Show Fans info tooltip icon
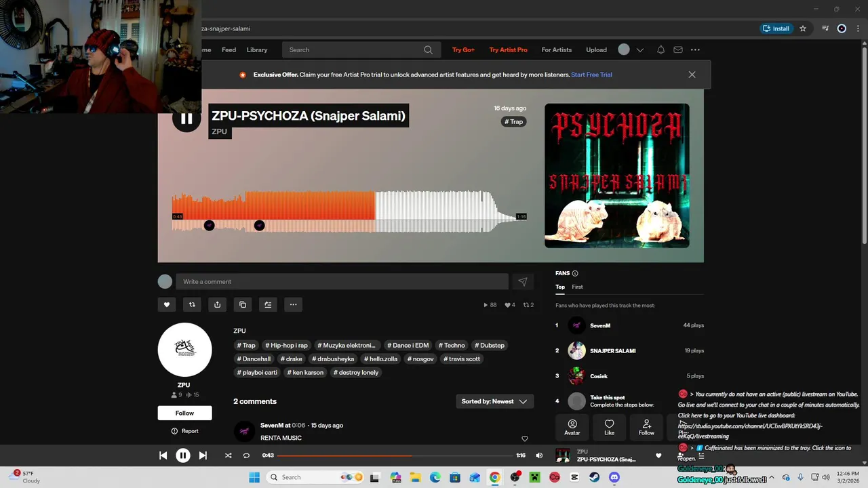 coord(575,273)
